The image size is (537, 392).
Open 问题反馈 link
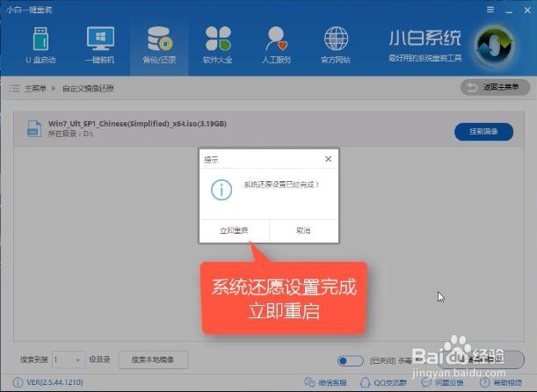click(x=442, y=382)
